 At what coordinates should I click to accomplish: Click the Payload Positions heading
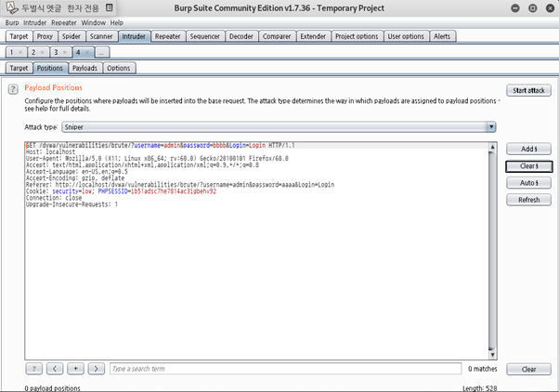tap(54, 87)
